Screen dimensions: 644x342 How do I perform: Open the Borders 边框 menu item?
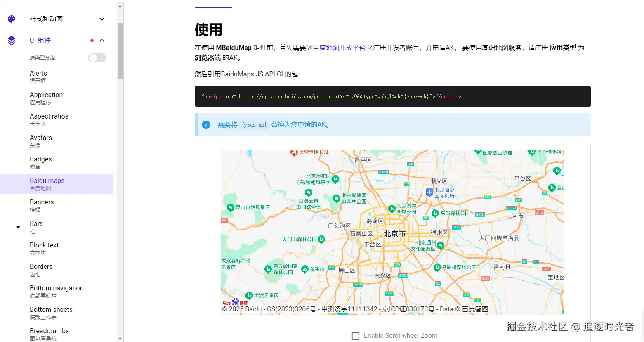(x=57, y=270)
